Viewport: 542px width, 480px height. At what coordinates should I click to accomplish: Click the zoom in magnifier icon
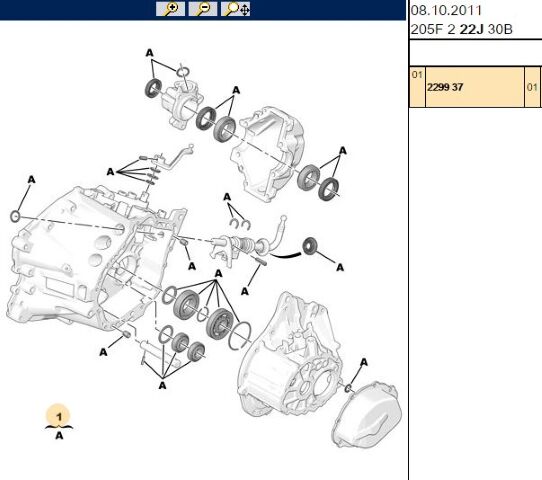[x=170, y=9]
